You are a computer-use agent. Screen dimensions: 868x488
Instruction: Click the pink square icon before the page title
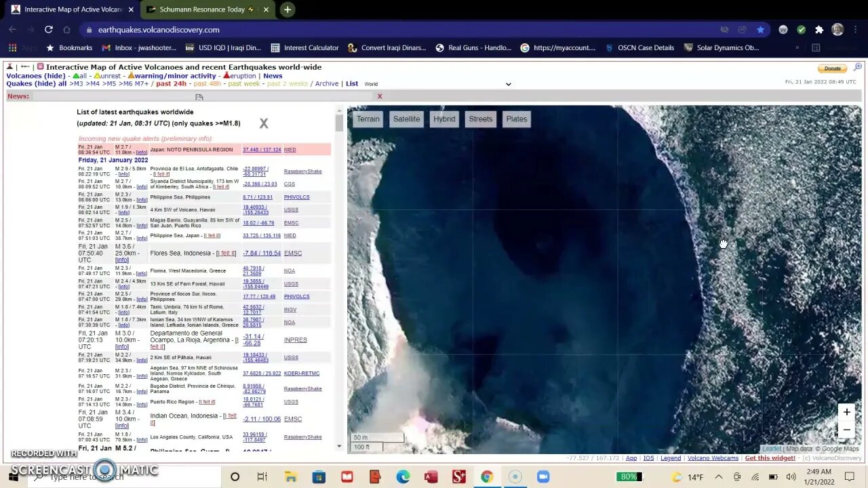tap(41, 66)
